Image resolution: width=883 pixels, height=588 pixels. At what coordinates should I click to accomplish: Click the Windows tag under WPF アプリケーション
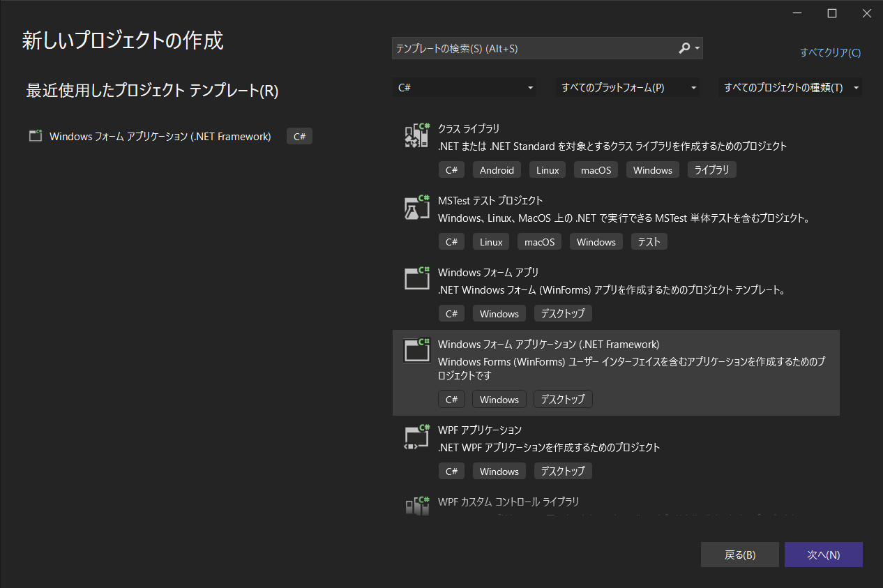pos(499,472)
